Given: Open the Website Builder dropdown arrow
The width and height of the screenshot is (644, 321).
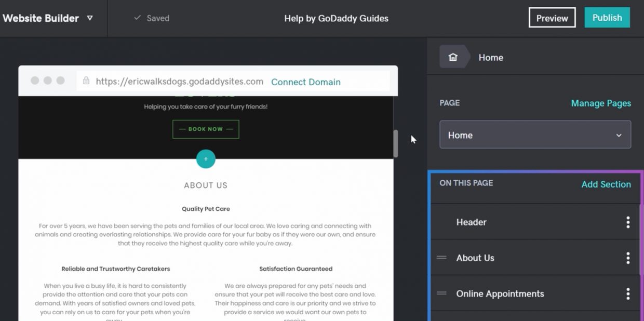Looking at the screenshot, I should 89,18.
